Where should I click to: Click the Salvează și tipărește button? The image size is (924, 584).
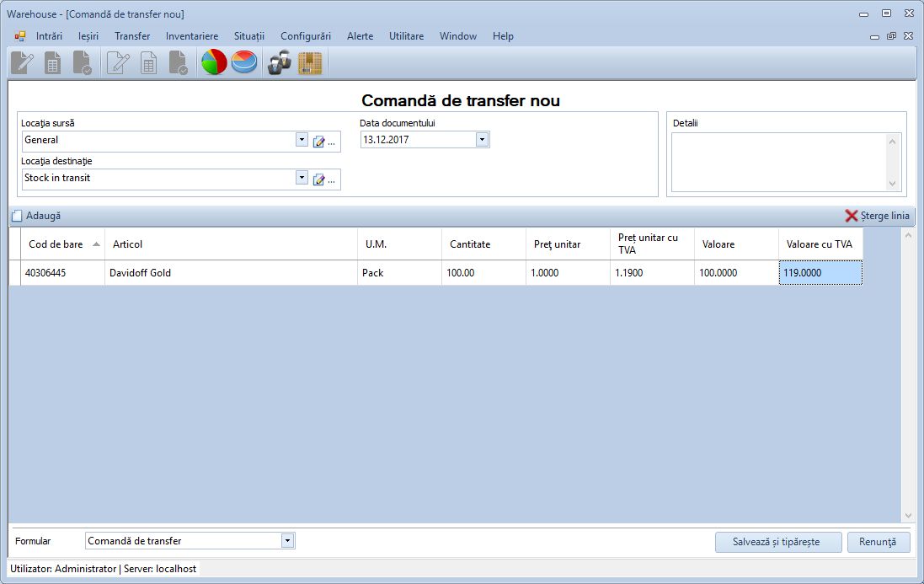[x=777, y=542]
